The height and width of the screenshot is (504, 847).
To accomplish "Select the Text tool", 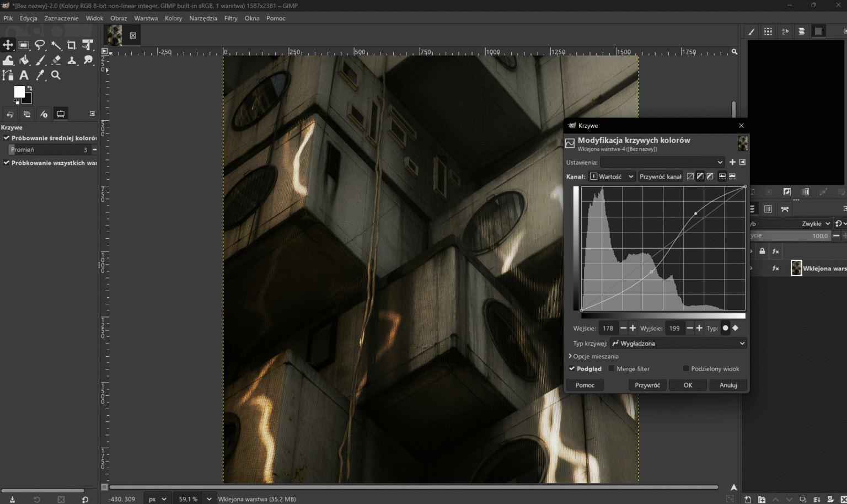I will 24,75.
